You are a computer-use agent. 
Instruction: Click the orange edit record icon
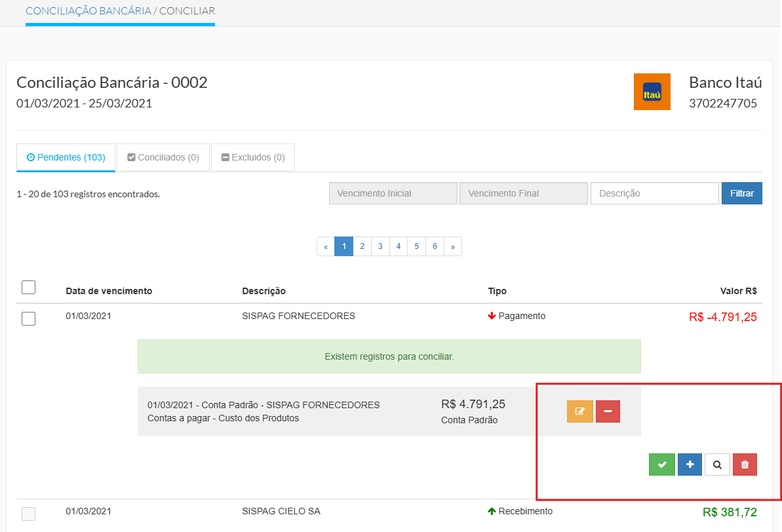(x=579, y=411)
